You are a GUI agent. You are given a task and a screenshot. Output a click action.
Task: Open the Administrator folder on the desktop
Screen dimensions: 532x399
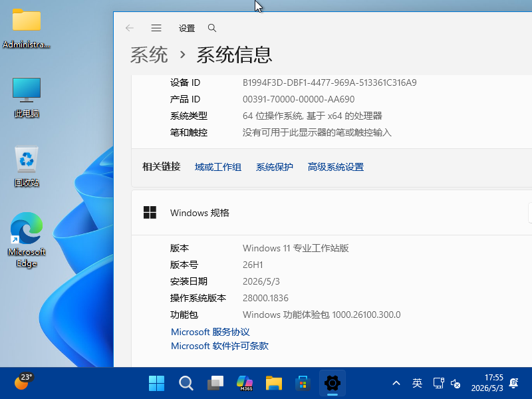click(27, 29)
